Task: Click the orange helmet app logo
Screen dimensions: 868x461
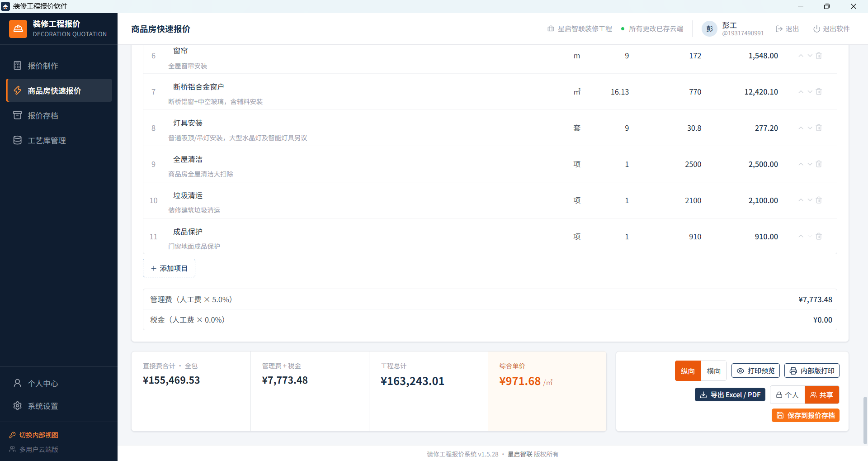Action: pos(18,29)
